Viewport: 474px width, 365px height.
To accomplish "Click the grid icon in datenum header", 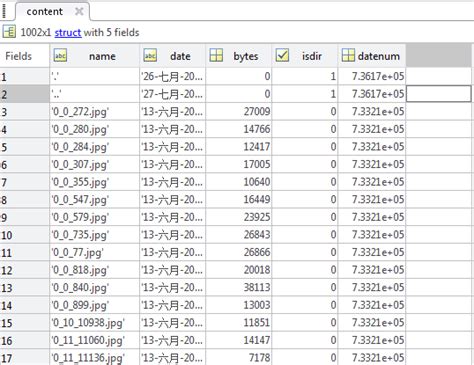I will click(348, 56).
